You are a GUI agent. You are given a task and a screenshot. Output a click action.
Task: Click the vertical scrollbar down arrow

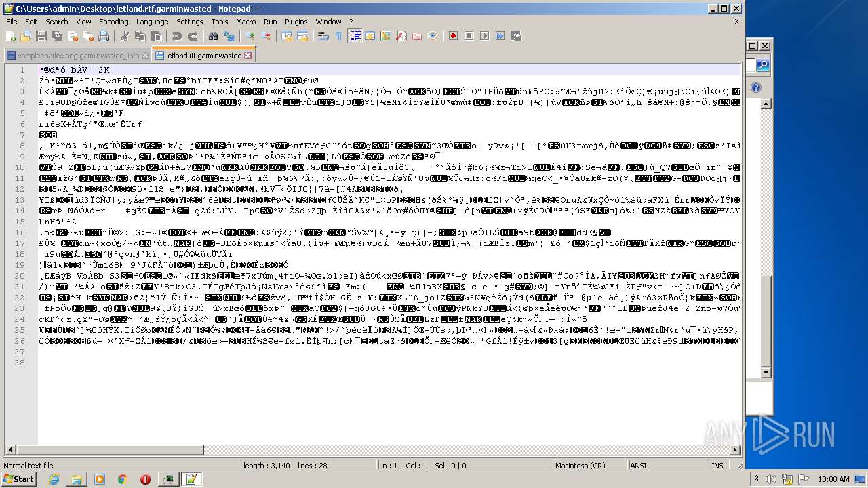(x=766, y=372)
